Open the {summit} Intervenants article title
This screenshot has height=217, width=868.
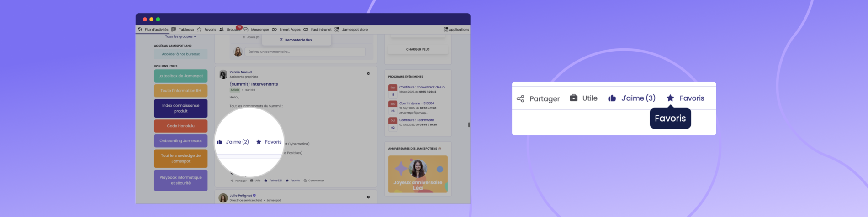pyautogui.click(x=254, y=84)
